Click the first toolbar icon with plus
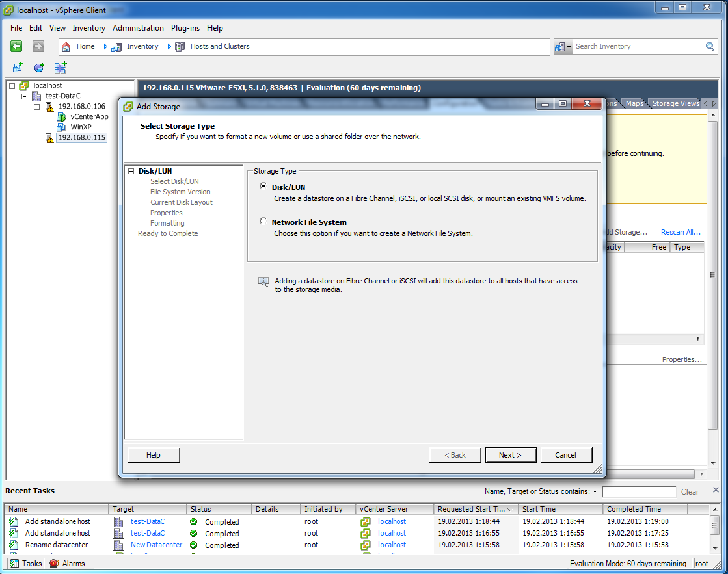The image size is (728, 574). pos(18,68)
